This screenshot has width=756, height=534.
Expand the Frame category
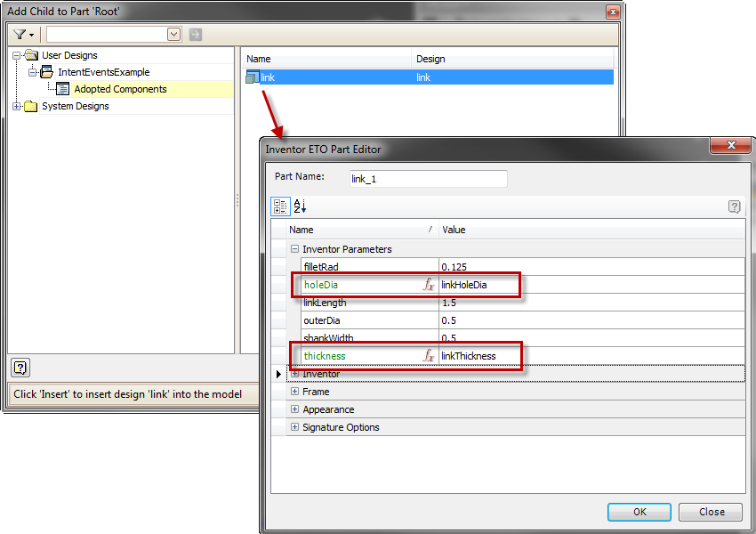point(294,392)
